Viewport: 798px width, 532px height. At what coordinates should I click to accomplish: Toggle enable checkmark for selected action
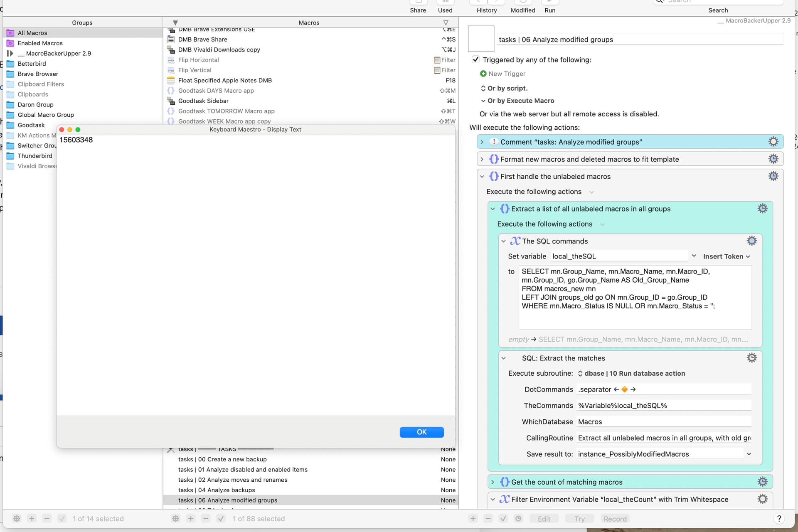tap(503, 519)
